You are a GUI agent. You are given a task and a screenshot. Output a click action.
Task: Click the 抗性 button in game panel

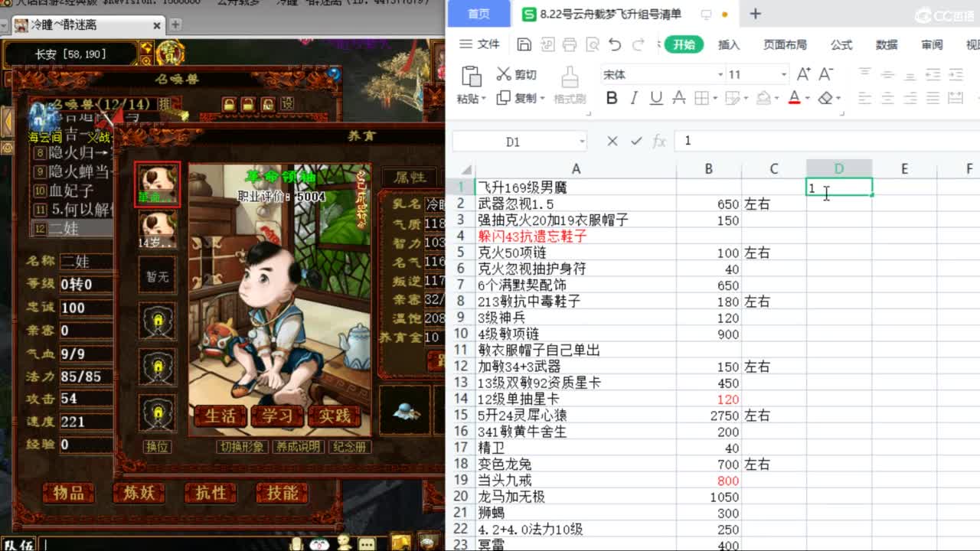pyautogui.click(x=211, y=494)
